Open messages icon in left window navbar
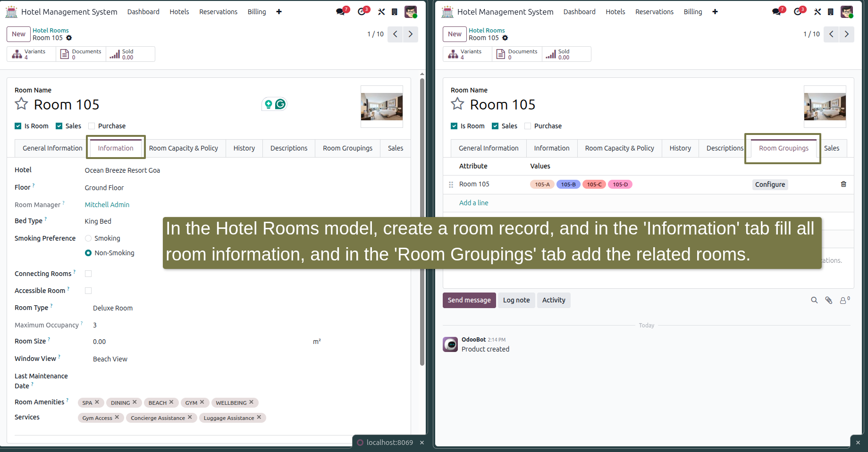 (x=341, y=12)
